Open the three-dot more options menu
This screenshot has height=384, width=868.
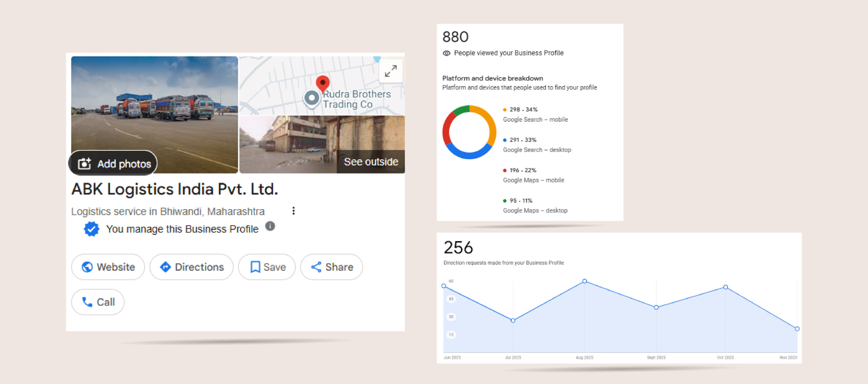pyautogui.click(x=294, y=211)
